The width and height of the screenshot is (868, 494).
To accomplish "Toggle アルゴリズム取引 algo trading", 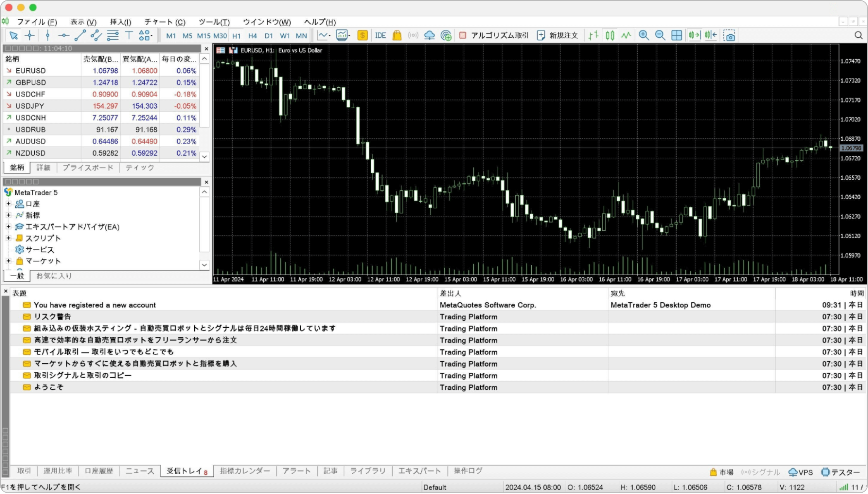I will [494, 36].
